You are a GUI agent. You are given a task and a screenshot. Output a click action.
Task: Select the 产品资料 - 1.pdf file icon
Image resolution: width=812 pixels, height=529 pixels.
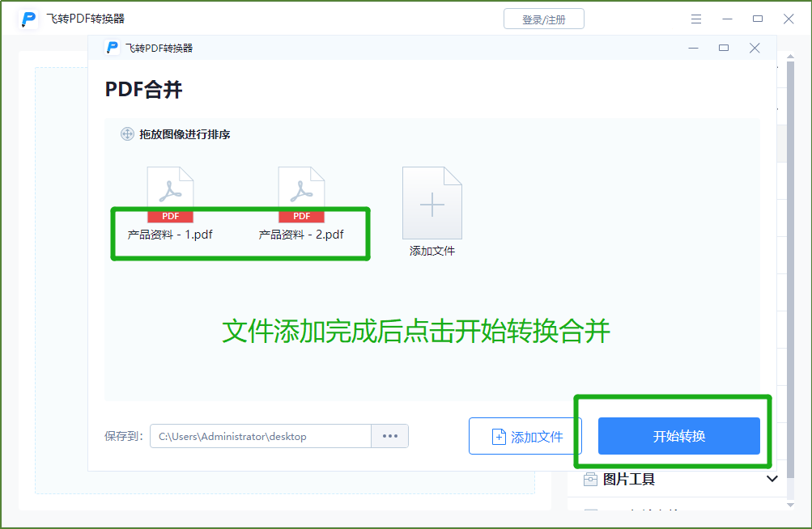170,195
